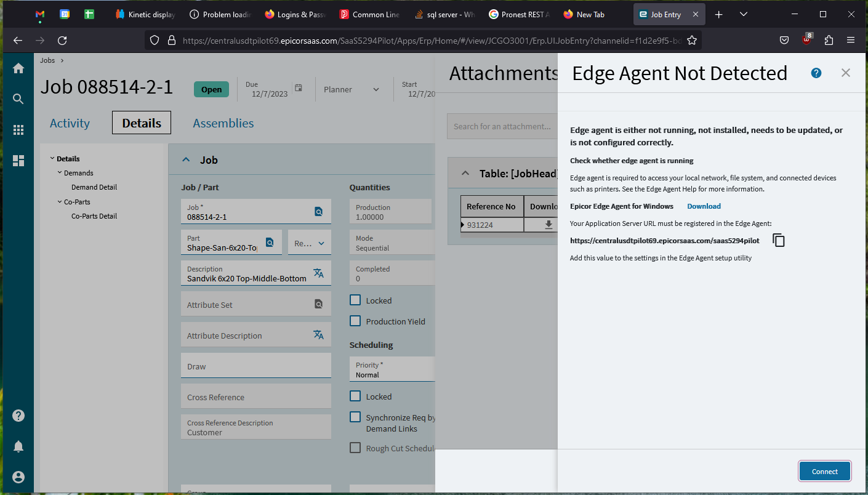Open the apps grid menu in the sidebar
Screen dimensions: 868x495
pyautogui.click(x=18, y=130)
